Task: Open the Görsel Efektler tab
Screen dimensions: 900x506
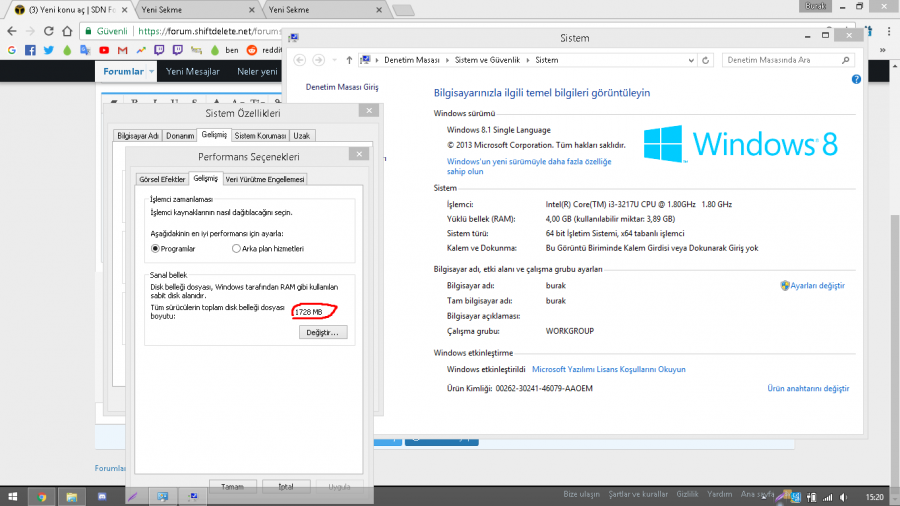Action: click(x=162, y=180)
